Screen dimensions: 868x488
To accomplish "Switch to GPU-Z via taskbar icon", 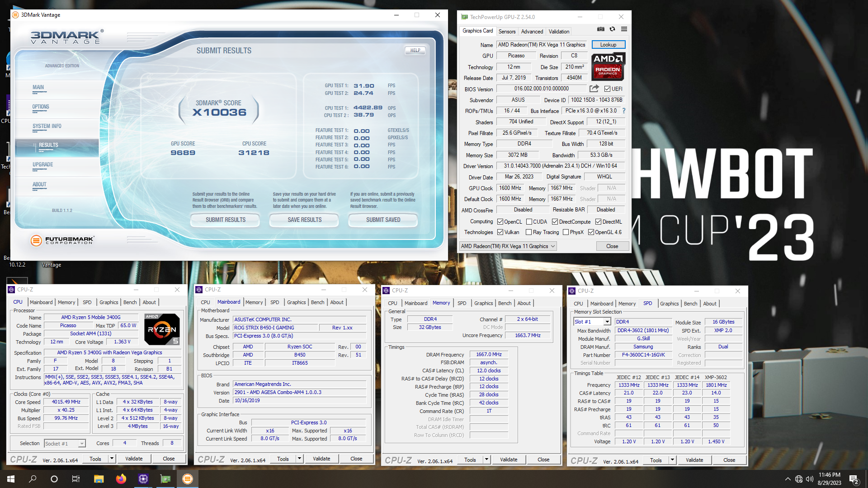I will click(x=165, y=479).
